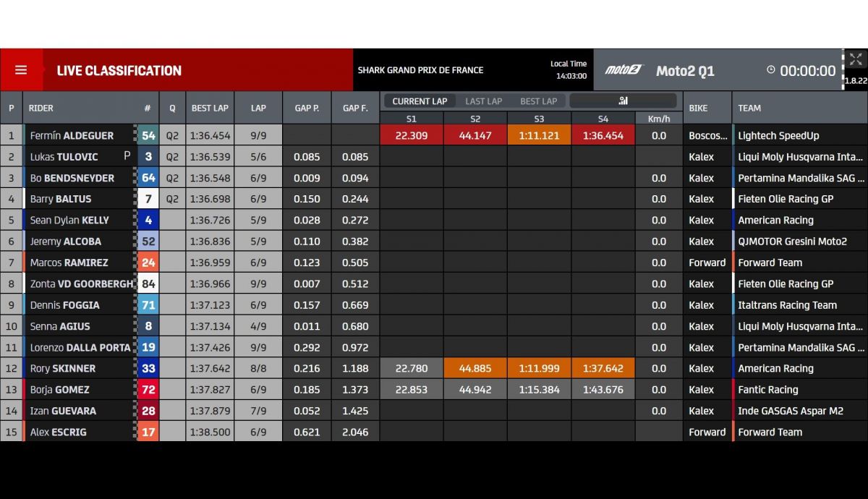The width and height of the screenshot is (868, 499).
Task: Click Shark Grand Prix de France title
Action: [420, 70]
